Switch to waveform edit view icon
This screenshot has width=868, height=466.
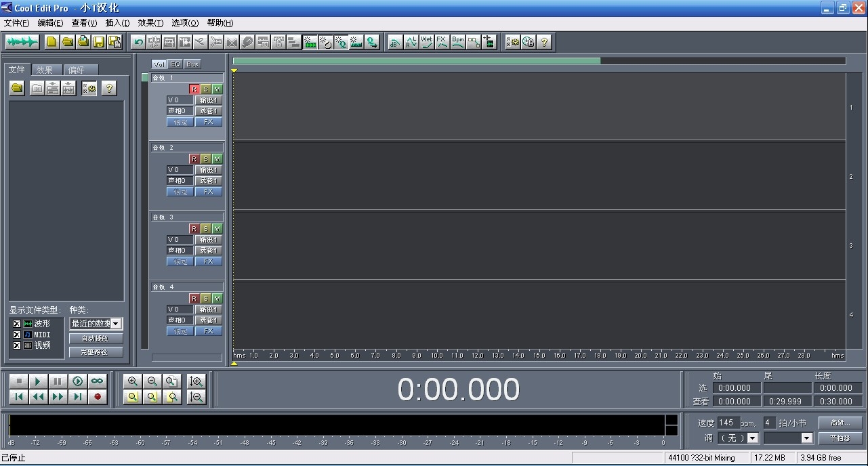22,42
